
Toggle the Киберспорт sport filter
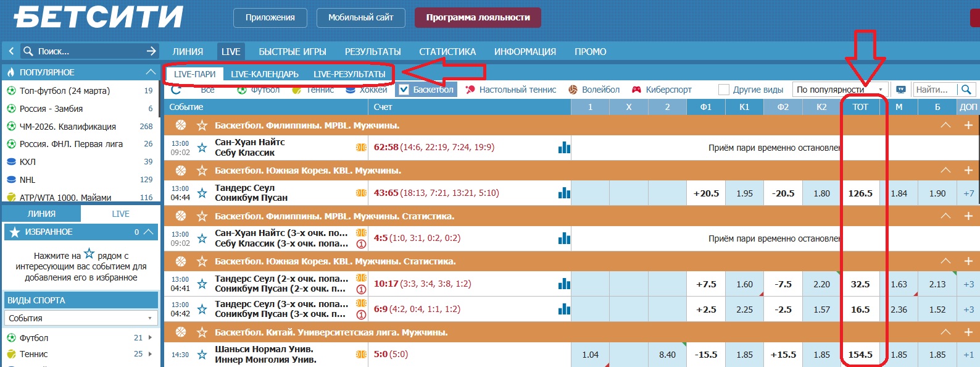[662, 90]
